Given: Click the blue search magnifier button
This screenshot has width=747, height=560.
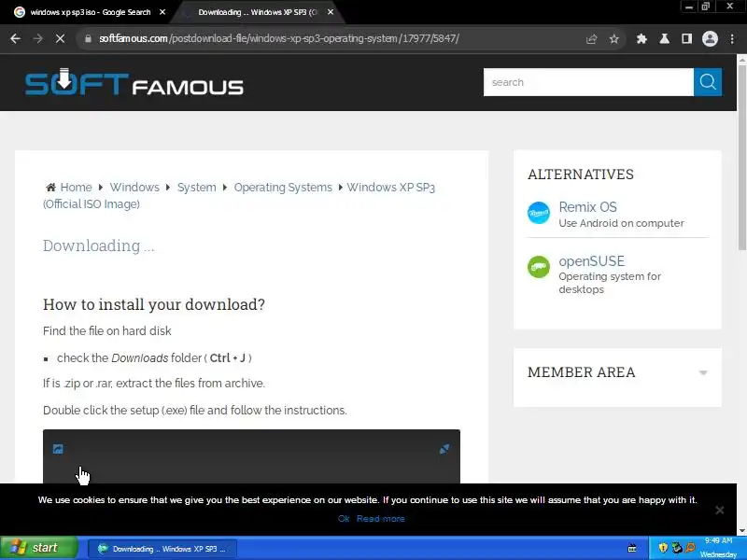Looking at the screenshot, I should click(708, 82).
